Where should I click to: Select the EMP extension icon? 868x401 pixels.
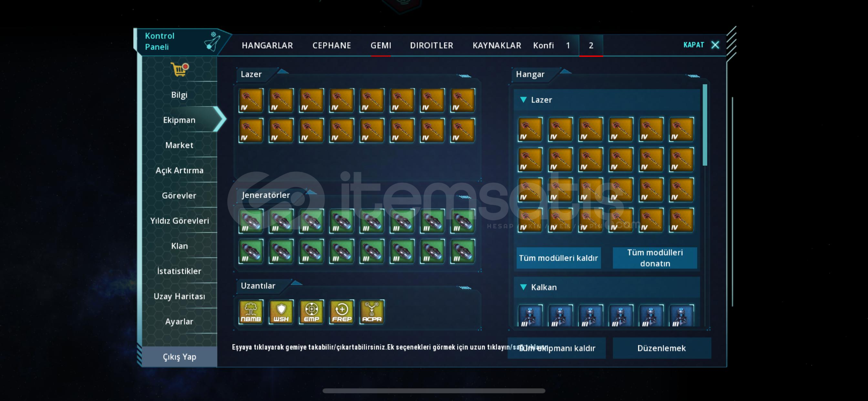click(x=311, y=312)
